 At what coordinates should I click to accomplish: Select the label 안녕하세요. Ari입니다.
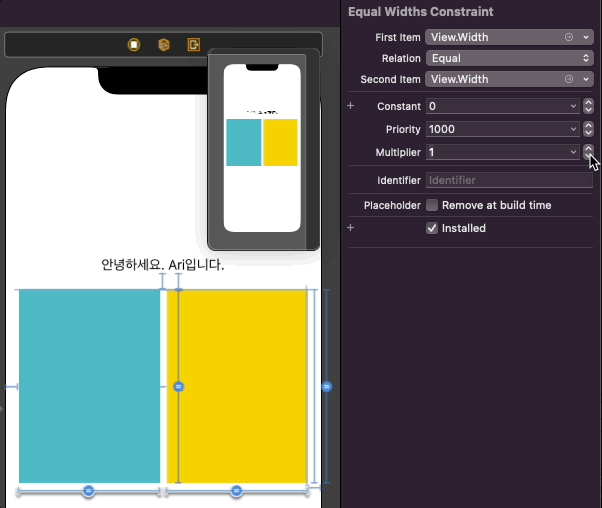(x=162, y=265)
